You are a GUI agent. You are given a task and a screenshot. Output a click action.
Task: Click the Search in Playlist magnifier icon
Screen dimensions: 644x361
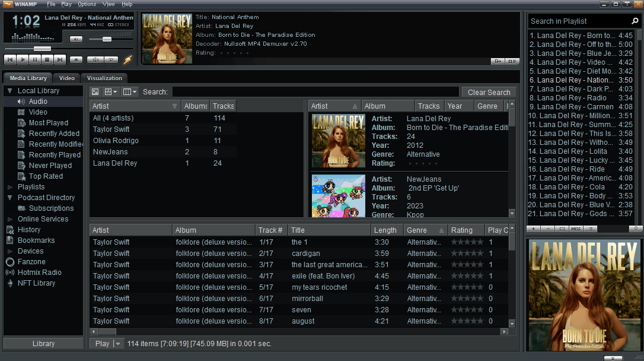point(635,21)
